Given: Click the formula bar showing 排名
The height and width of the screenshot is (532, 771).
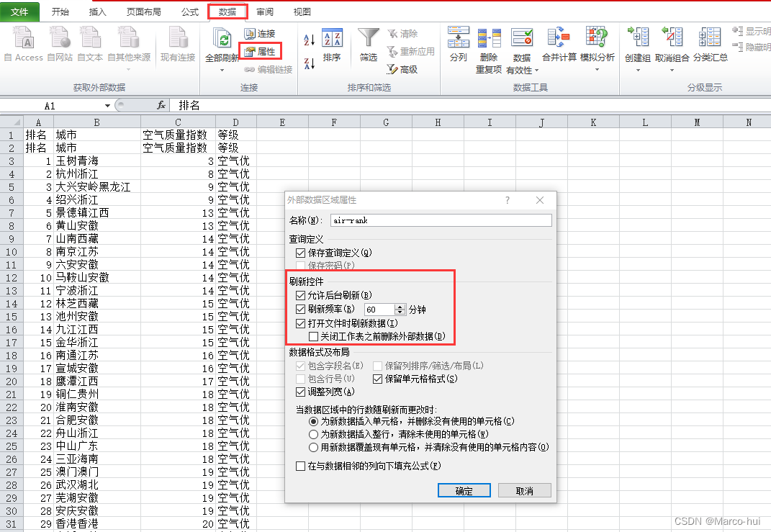Looking at the screenshot, I should click(469, 105).
